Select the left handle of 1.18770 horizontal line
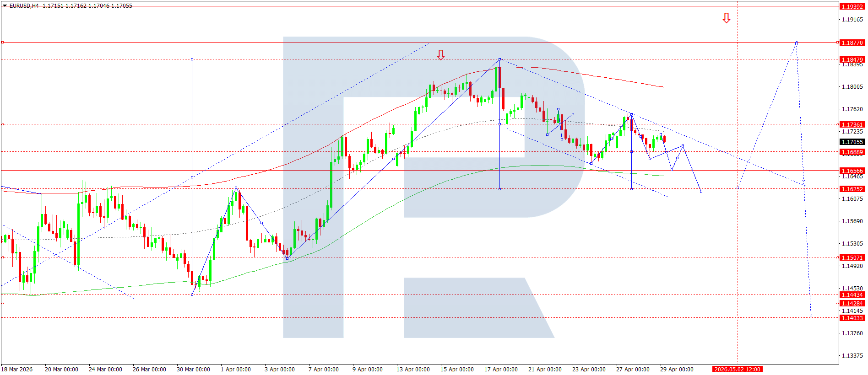 coord(3,43)
